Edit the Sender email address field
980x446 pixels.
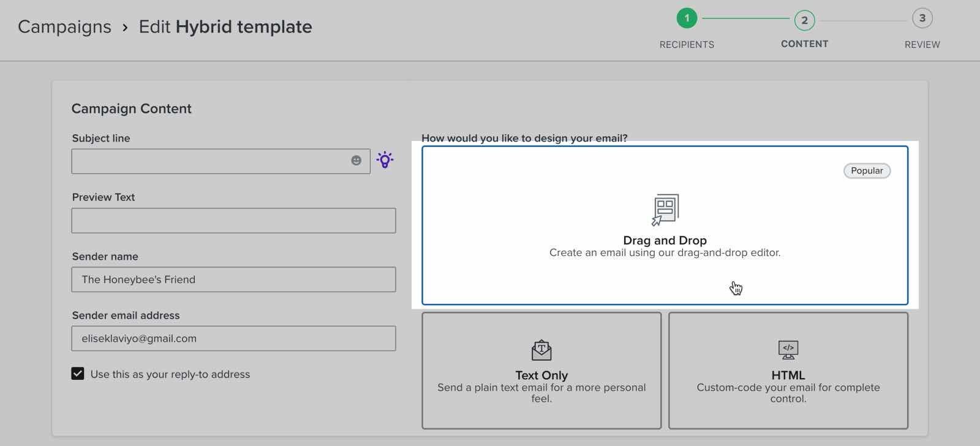pos(233,338)
